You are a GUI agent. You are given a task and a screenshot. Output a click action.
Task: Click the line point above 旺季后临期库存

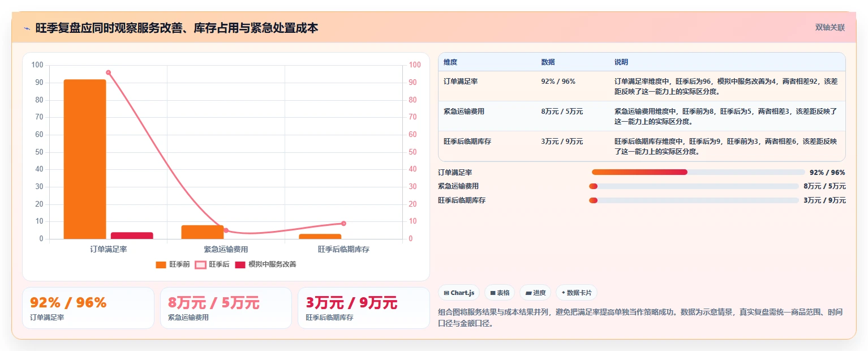(x=343, y=224)
